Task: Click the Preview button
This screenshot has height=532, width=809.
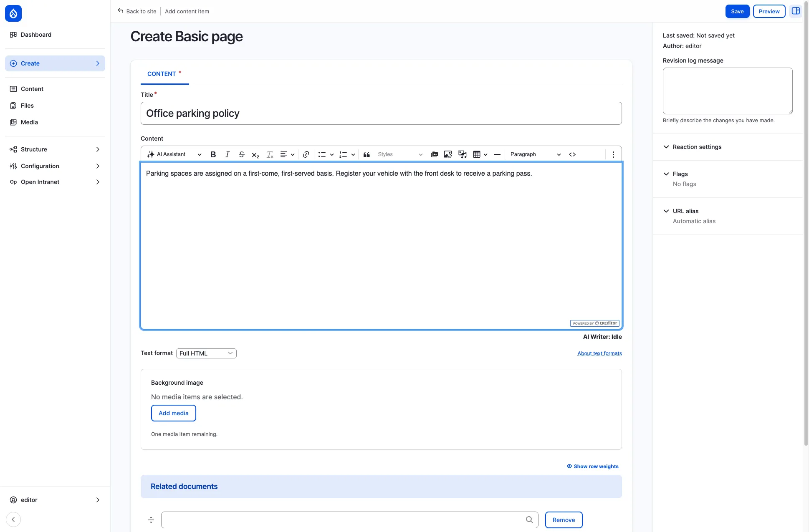Action: click(x=769, y=11)
